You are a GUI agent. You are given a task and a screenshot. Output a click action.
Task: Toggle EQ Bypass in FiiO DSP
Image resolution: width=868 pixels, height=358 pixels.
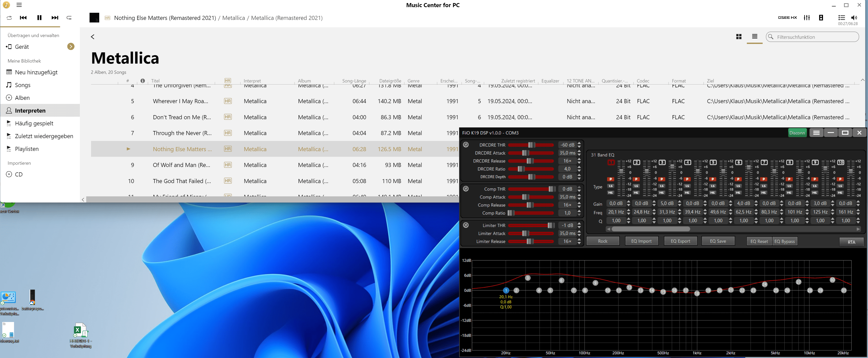[x=784, y=241]
